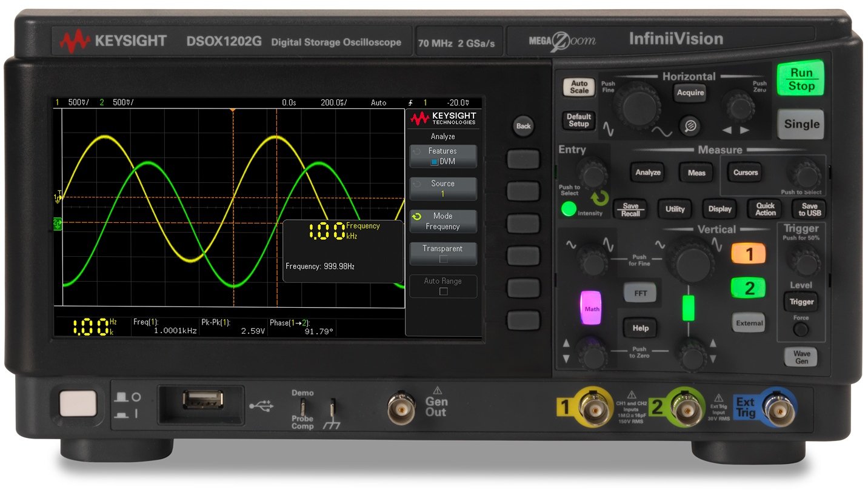Trigger a Single acquisition

point(801,124)
